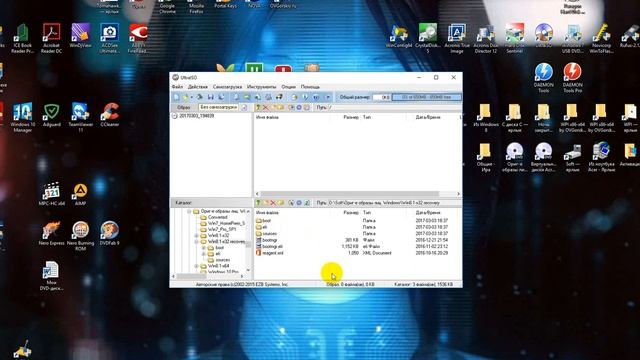Click the Save floppy-disk icon in the toolbar
Viewport: 640px width, 360px height.
coord(211,97)
